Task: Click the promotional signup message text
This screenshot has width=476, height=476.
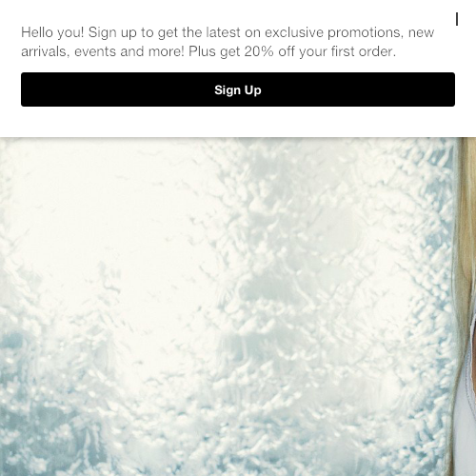Action: pos(228,42)
